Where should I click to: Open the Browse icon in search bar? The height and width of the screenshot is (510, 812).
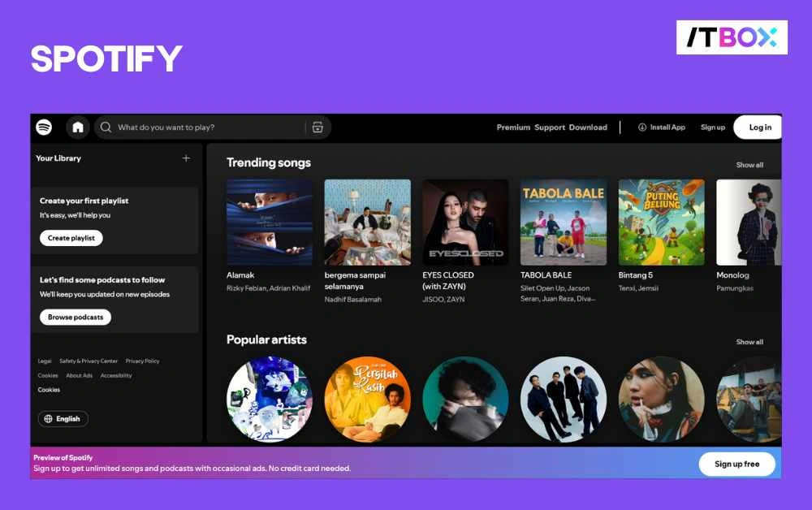(318, 127)
